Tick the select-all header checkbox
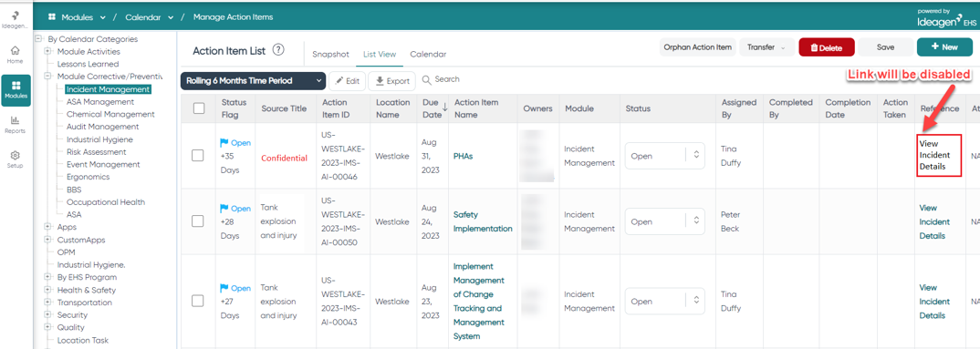This screenshot has height=349, width=980. [199, 108]
